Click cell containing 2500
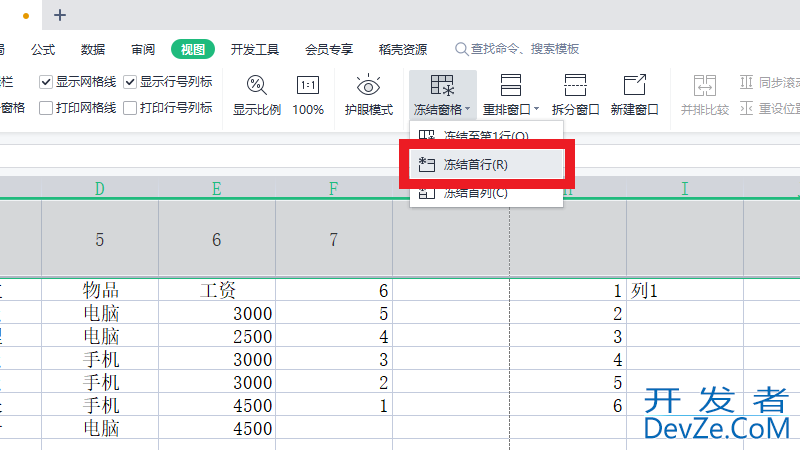The width and height of the screenshot is (800, 450). 217,336
